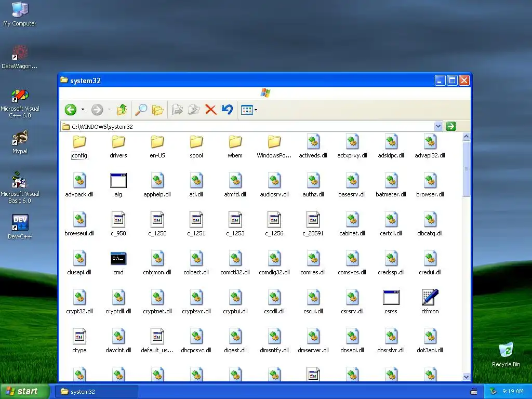Click the Back navigation arrow
The image size is (532, 399).
point(71,110)
